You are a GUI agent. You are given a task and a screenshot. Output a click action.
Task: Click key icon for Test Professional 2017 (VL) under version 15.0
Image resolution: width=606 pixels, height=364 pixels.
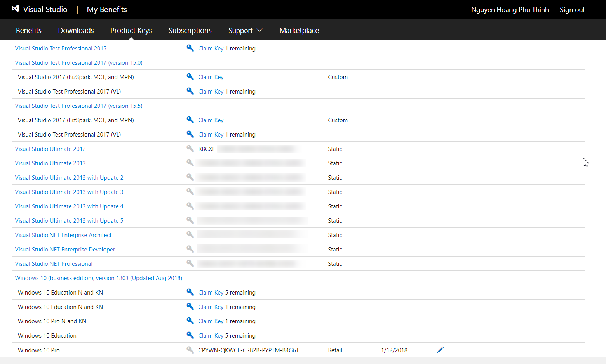[190, 91]
